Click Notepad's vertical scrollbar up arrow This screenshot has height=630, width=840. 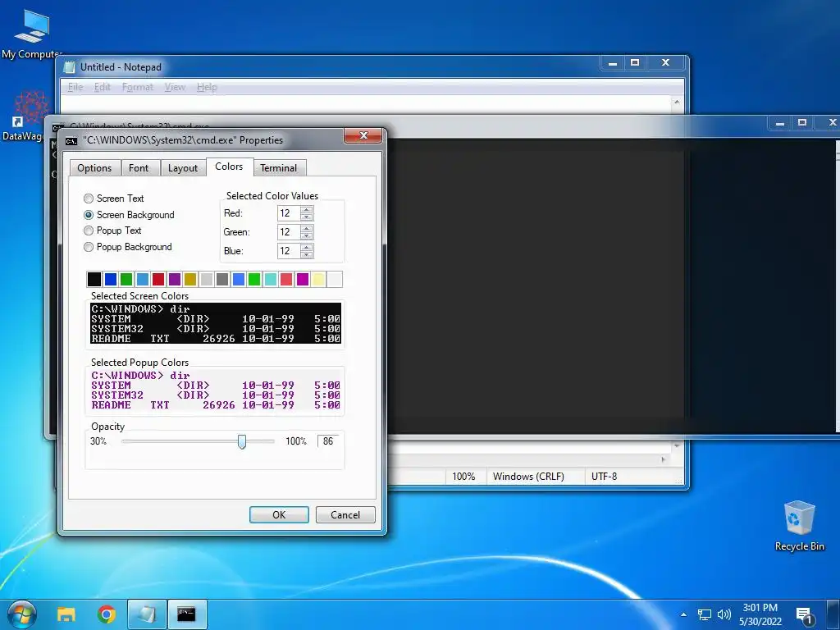677,103
